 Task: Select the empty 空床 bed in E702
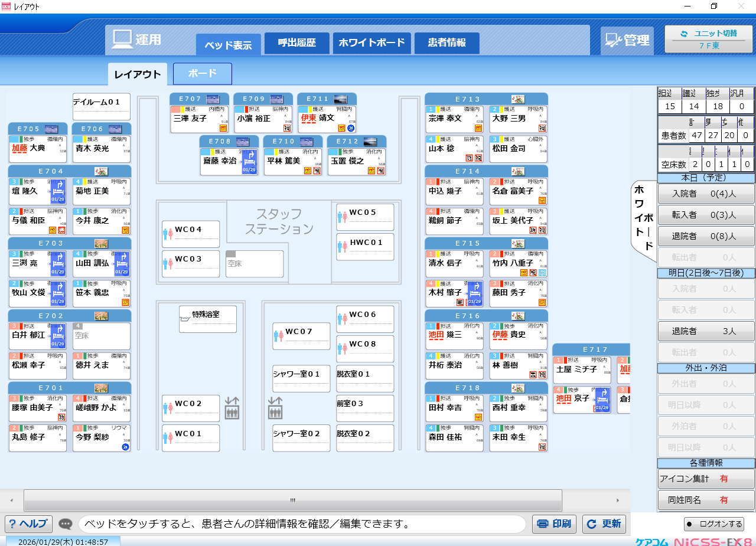point(101,336)
